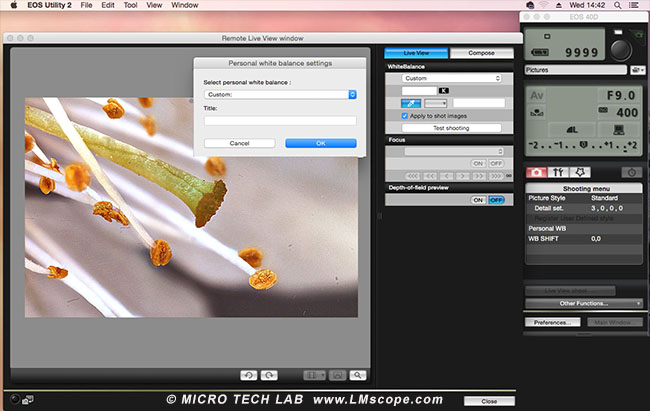Click the camera-computer icon in bottom bar
This screenshot has width=650, height=411.
tap(28, 399)
